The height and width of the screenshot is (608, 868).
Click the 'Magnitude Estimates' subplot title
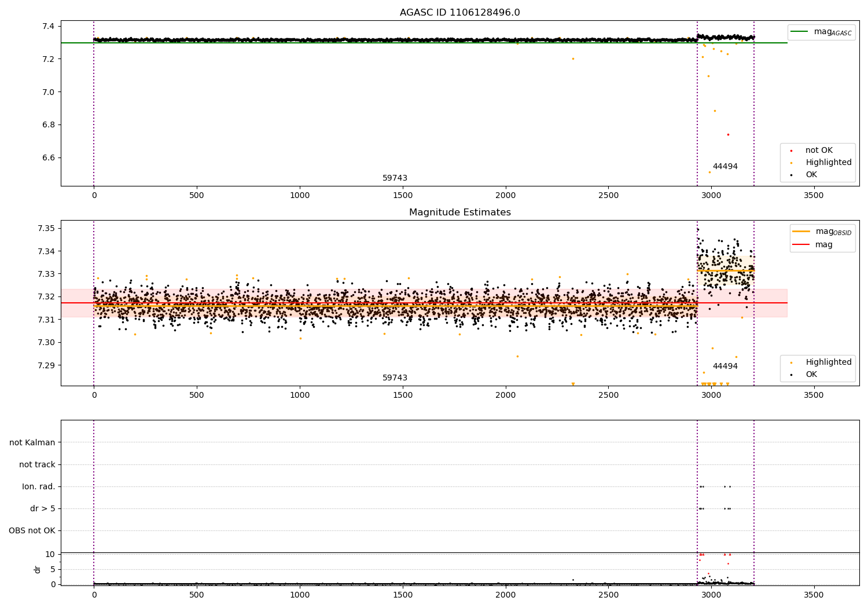pos(459,213)
